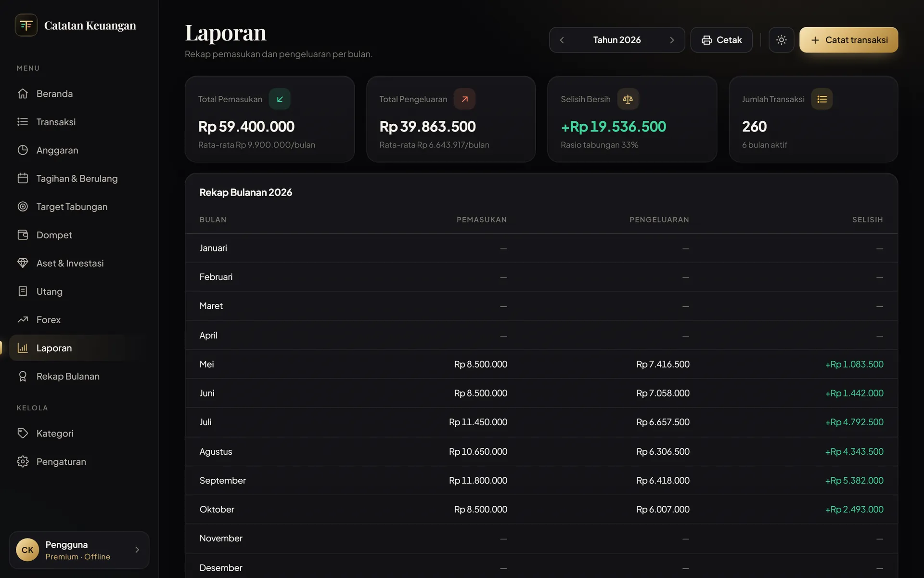Image resolution: width=924 pixels, height=578 pixels.
Task: Click the Total Pengeluaran arrow icon
Action: (464, 99)
